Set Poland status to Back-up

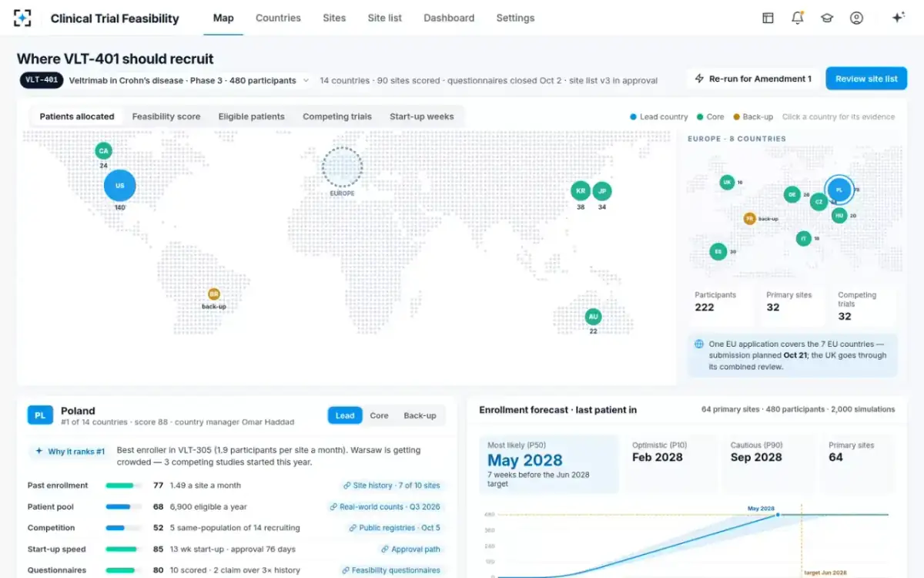pyautogui.click(x=420, y=415)
